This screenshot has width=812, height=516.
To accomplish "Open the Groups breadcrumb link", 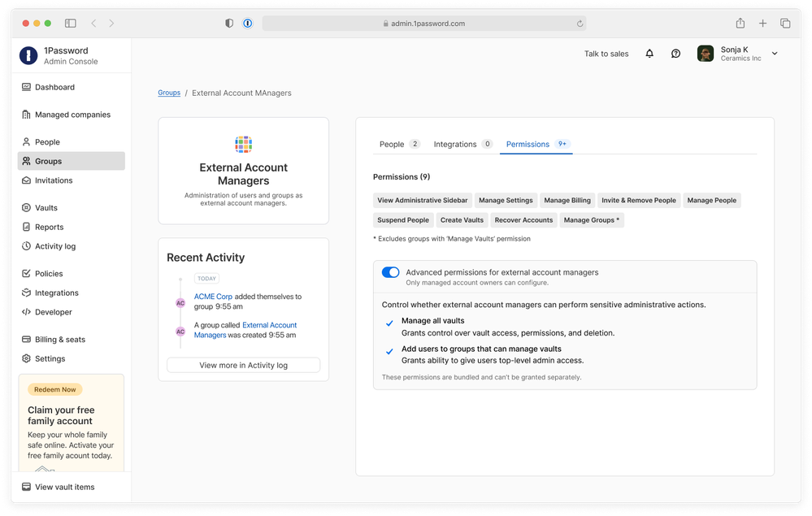I will tap(169, 93).
